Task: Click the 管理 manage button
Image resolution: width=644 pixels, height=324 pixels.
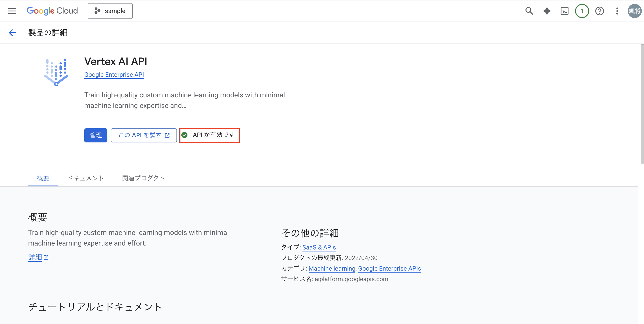Action: click(x=96, y=135)
